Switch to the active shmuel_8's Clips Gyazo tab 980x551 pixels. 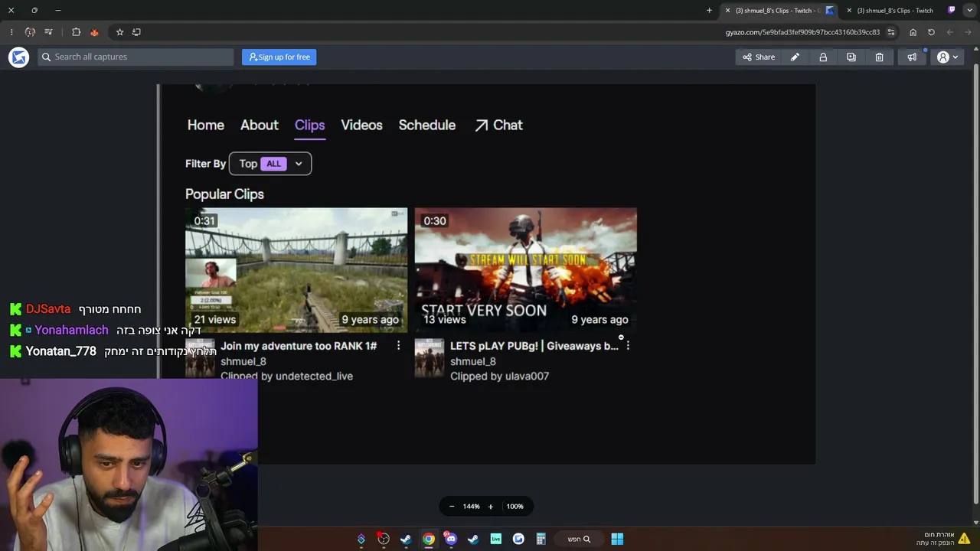[778, 11]
